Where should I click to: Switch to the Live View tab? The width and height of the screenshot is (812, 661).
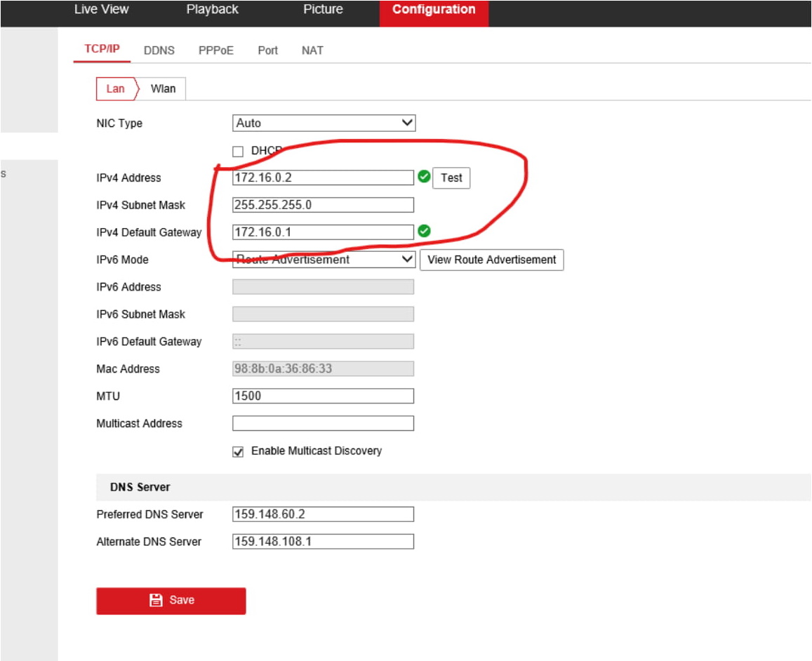101,10
